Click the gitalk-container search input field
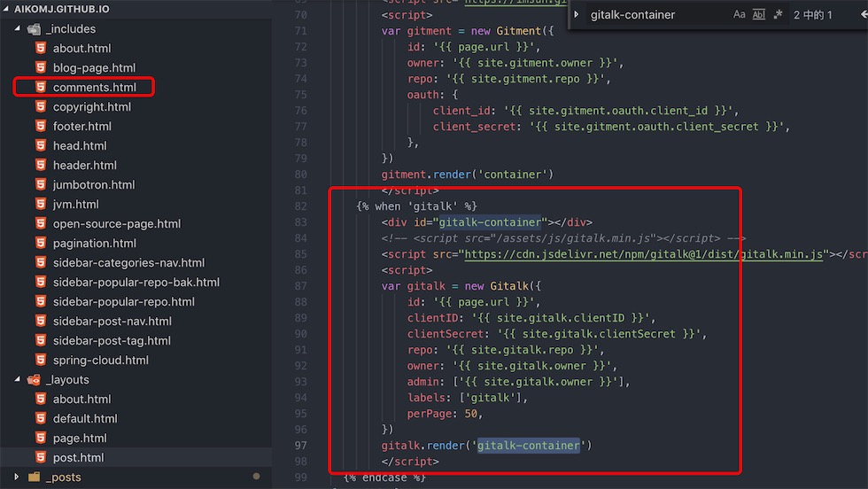 (x=659, y=15)
